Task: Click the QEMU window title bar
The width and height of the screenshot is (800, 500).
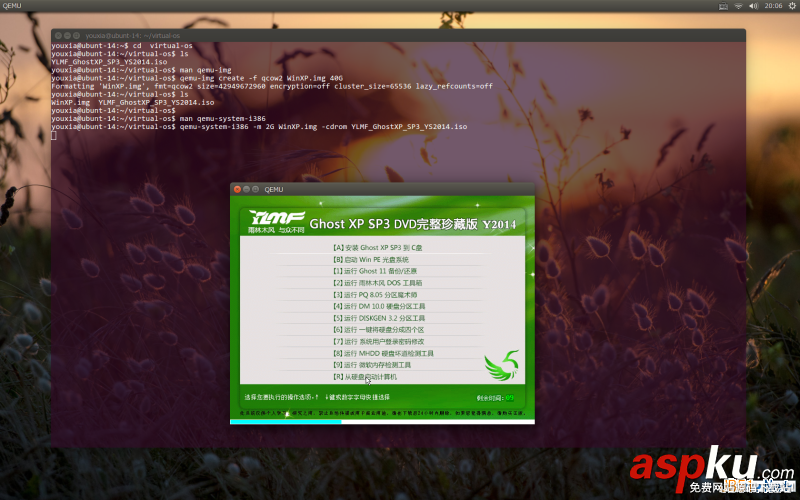Action: pyautogui.click(x=382, y=189)
